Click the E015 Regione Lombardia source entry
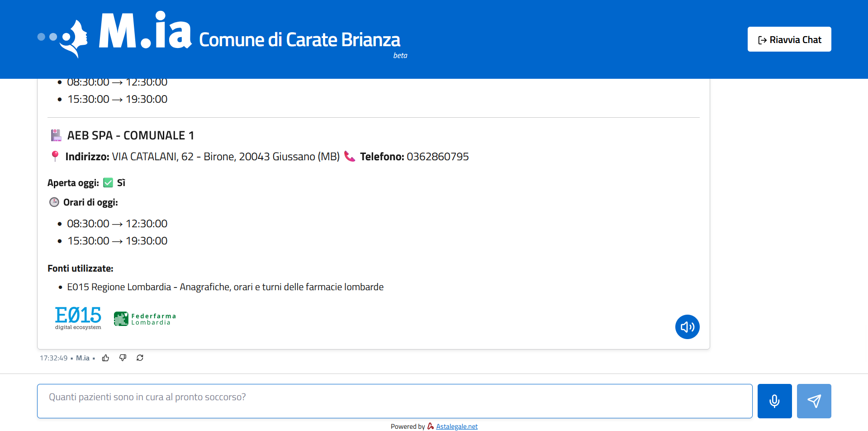This screenshot has height=431, width=868. click(x=225, y=287)
